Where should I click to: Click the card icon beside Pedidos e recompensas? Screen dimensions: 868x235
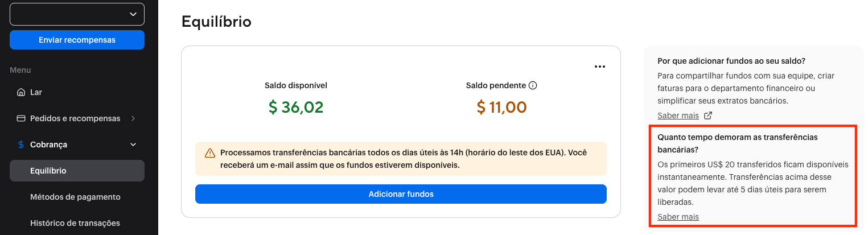pos(21,118)
